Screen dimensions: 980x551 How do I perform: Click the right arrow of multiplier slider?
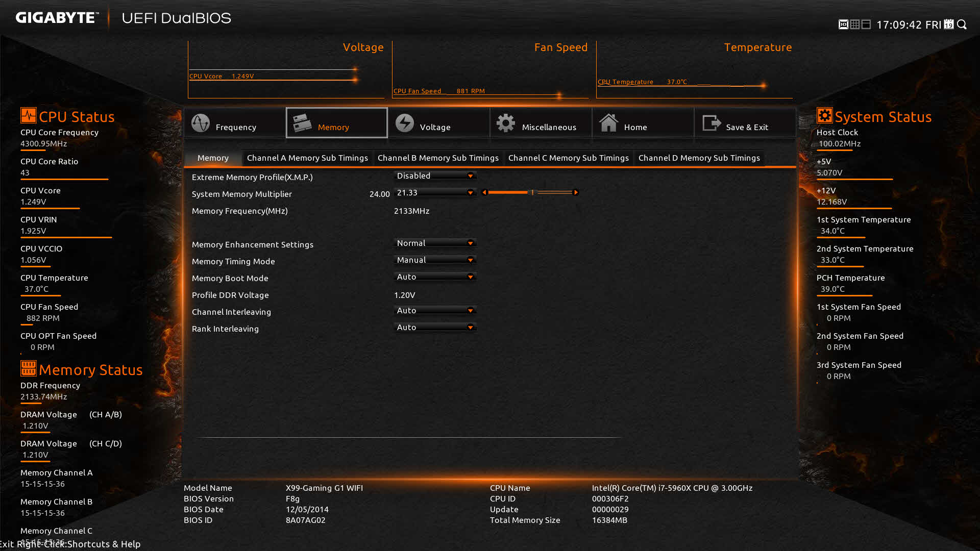click(576, 192)
